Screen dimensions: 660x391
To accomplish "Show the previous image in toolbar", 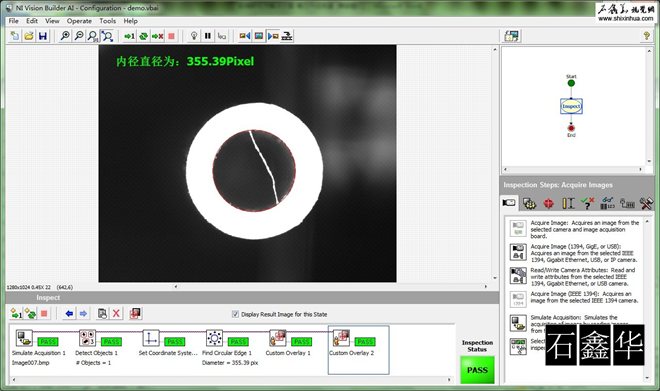I will point(245,36).
